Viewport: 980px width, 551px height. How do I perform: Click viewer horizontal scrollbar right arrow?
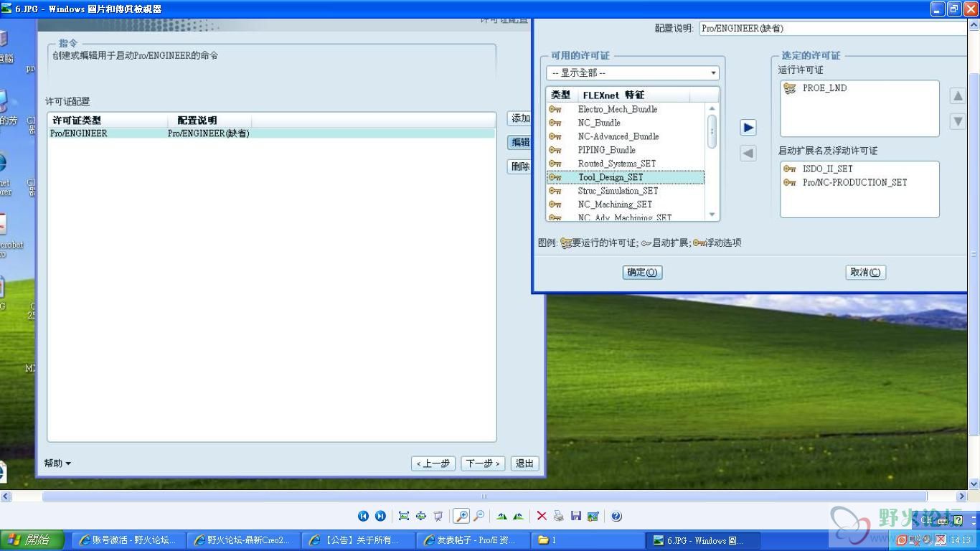point(962,496)
